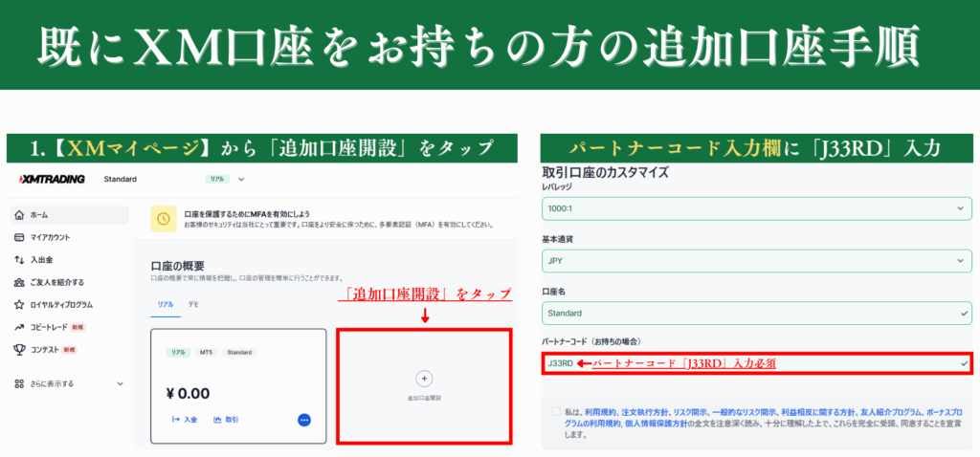Screen dimensions: 980x457
Task: Tick the terms agreement checkbox
Action: [x=557, y=411]
